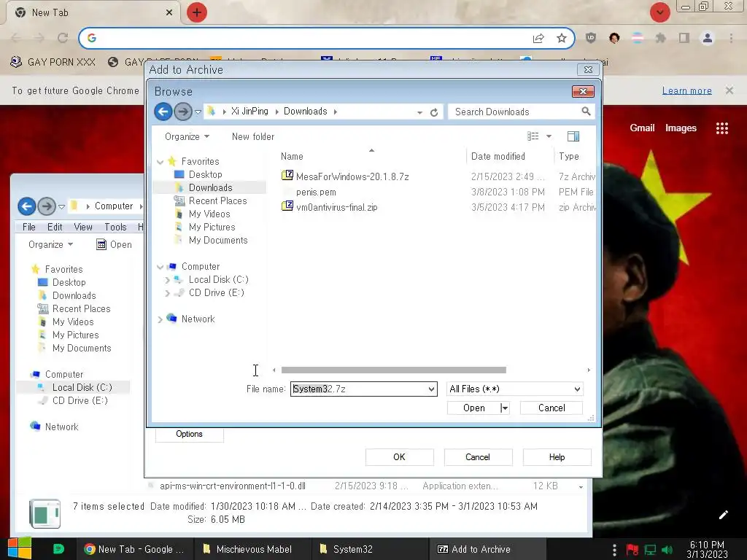Change view icon in Browse dialog

[533, 136]
